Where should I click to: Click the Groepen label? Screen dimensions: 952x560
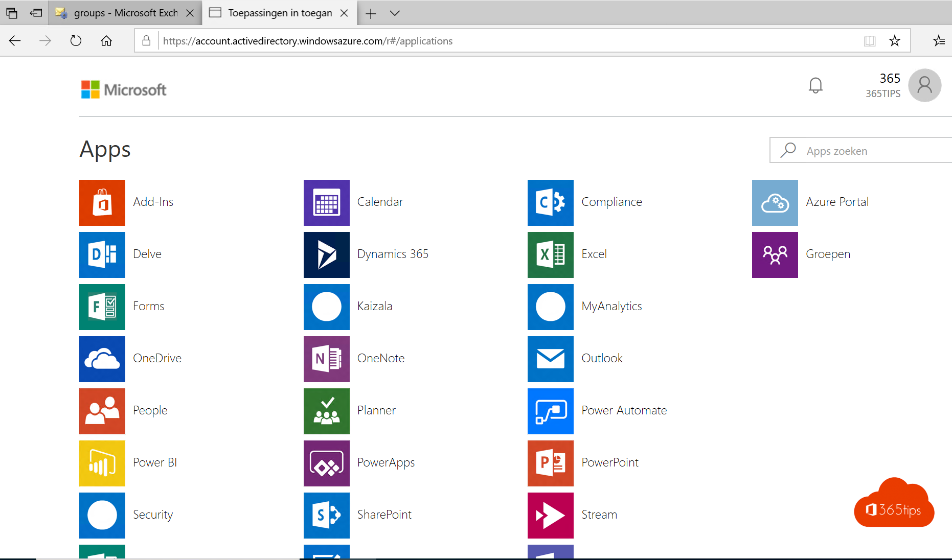[828, 254]
